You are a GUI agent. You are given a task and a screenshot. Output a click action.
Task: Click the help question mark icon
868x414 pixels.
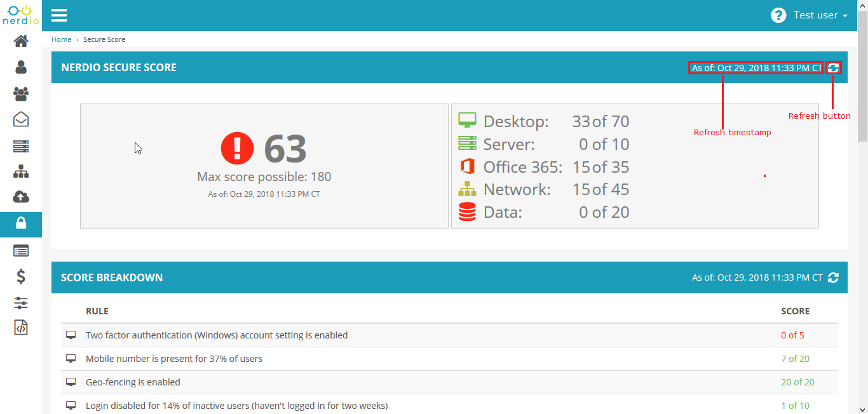tap(778, 15)
